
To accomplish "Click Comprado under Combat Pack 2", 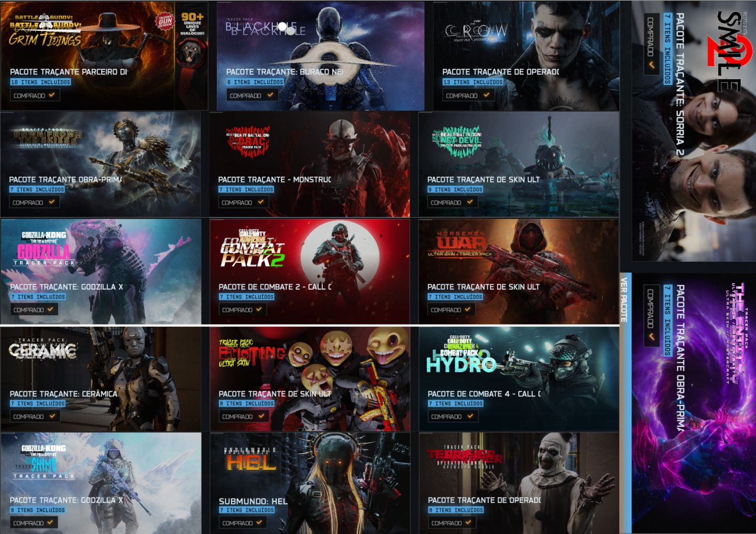I will point(243,309).
